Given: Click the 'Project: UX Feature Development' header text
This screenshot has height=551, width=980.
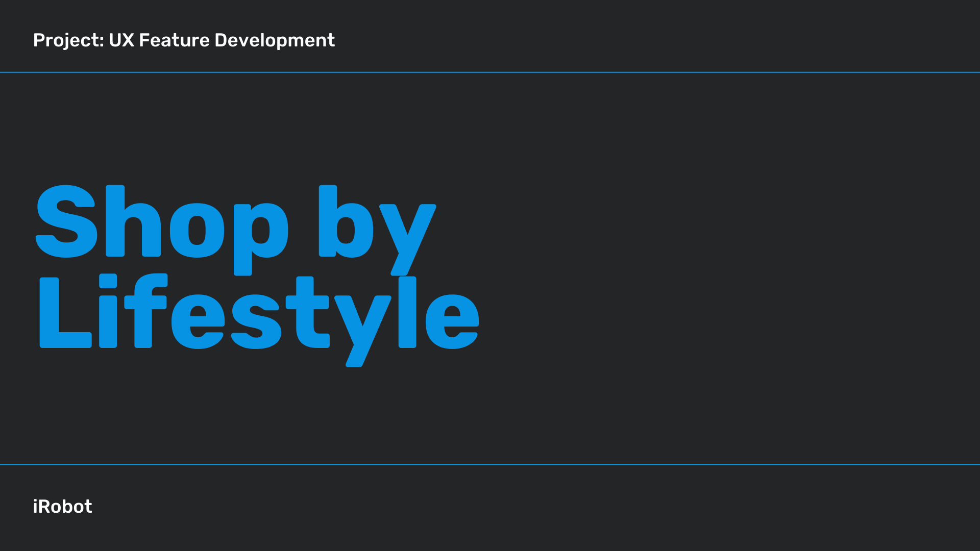Looking at the screenshot, I should tap(184, 40).
